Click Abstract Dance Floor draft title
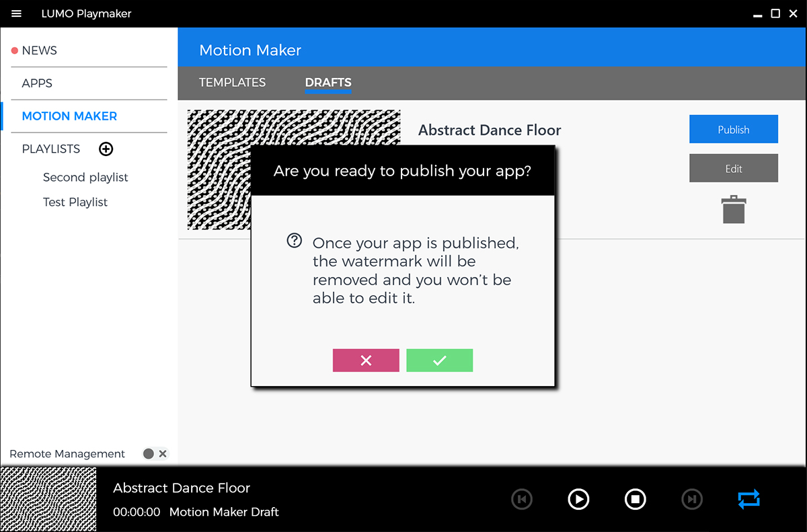 [490, 130]
